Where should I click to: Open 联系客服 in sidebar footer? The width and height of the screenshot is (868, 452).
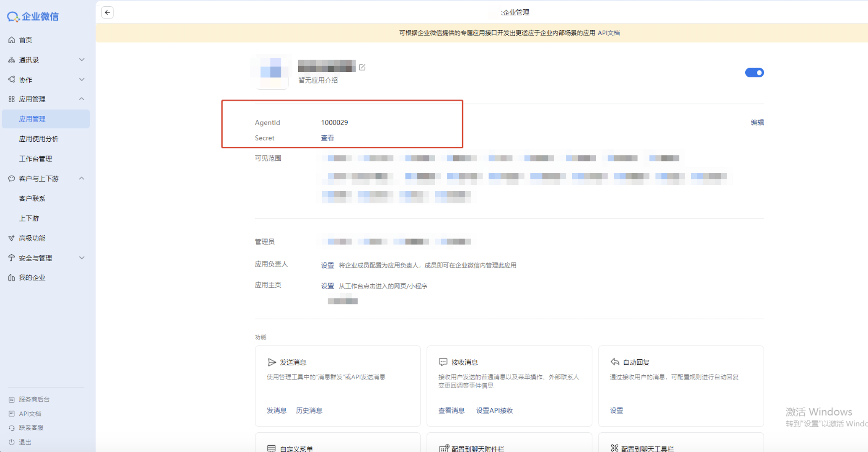tap(31, 428)
